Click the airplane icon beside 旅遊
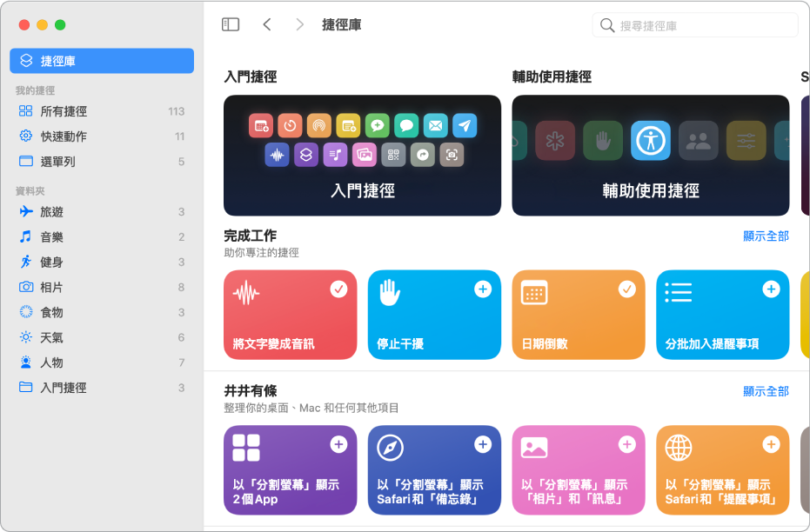The image size is (810, 532). [x=26, y=211]
